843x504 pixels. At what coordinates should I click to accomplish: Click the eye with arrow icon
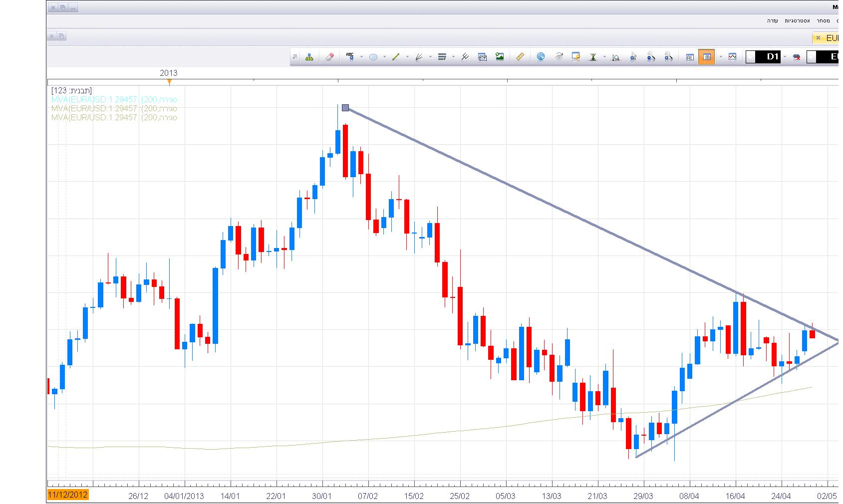tap(559, 57)
